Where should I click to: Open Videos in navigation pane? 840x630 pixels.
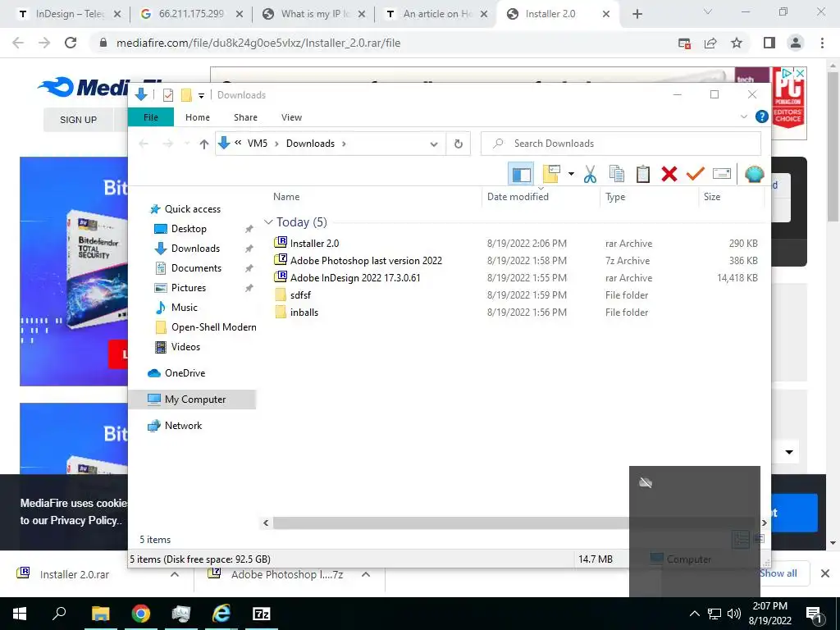point(185,347)
